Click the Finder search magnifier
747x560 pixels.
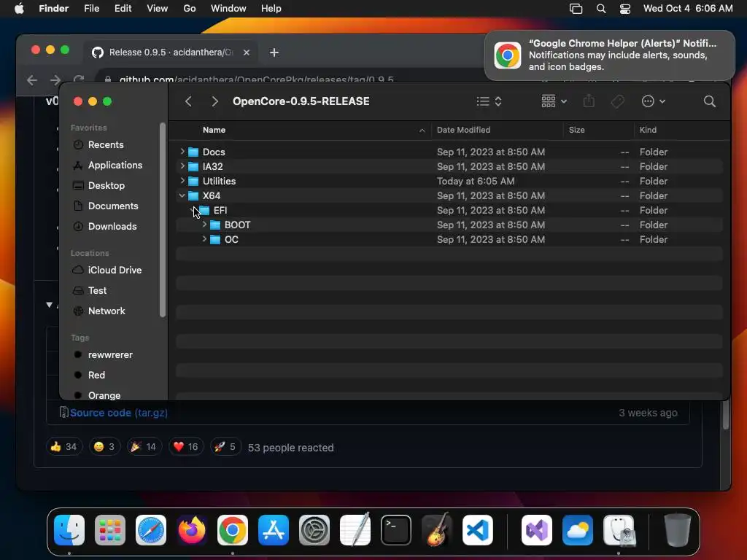709,101
